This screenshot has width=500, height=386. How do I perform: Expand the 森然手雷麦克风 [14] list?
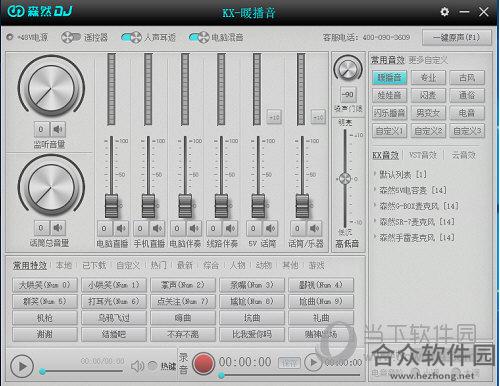pyautogui.click(x=414, y=237)
